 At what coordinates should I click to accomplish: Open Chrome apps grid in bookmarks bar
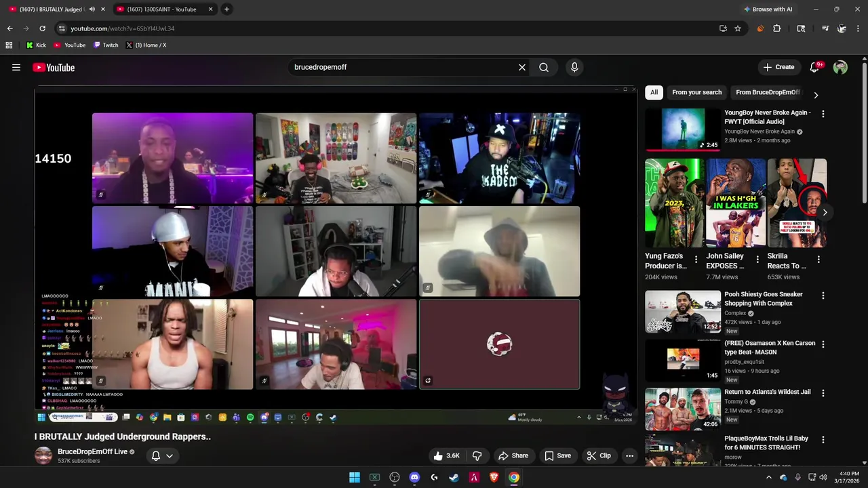pyautogui.click(x=9, y=45)
